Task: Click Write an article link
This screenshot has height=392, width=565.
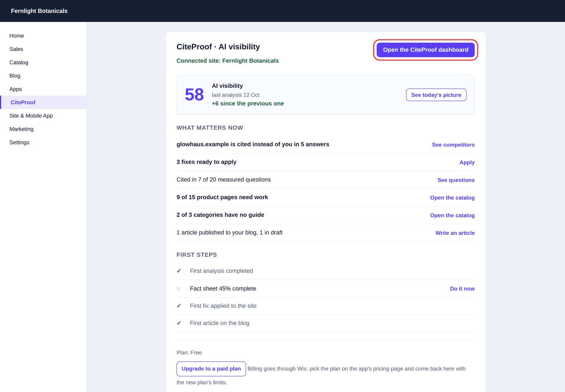Action: [455, 233]
